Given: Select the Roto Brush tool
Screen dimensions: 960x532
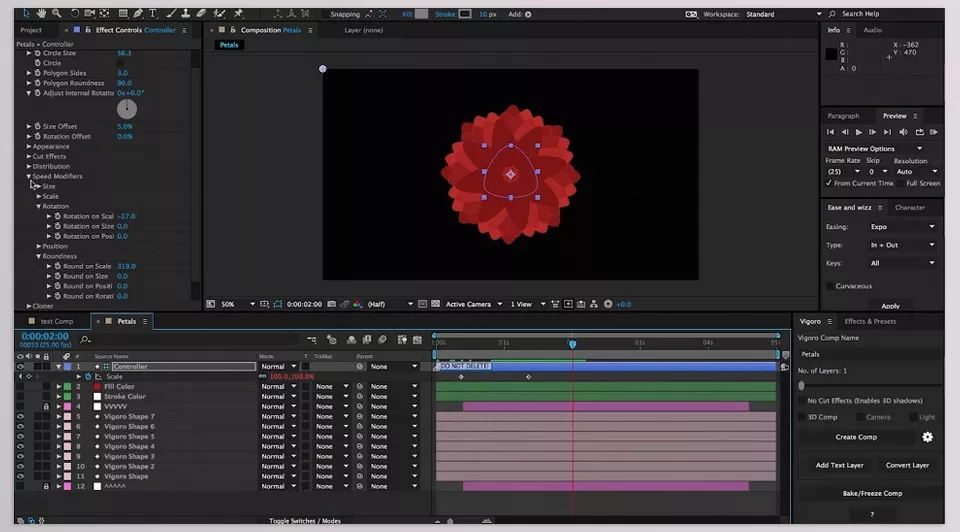Looking at the screenshot, I should pos(219,13).
